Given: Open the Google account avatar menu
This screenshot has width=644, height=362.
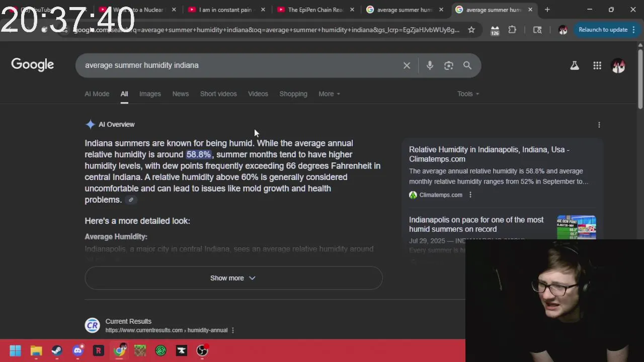Looking at the screenshot, I should (x=618, y=65).
